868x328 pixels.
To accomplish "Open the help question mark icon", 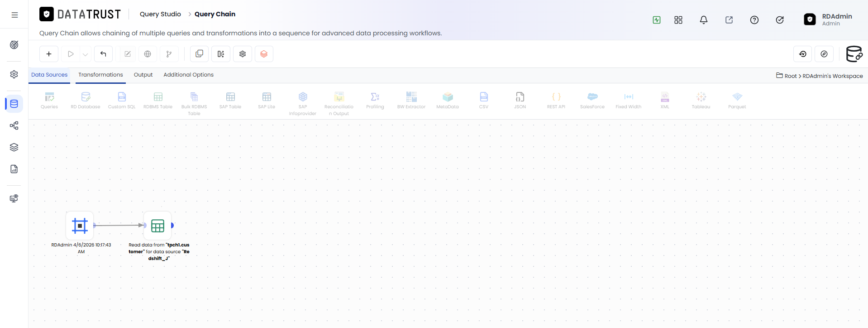I will [x=754, y=20].
